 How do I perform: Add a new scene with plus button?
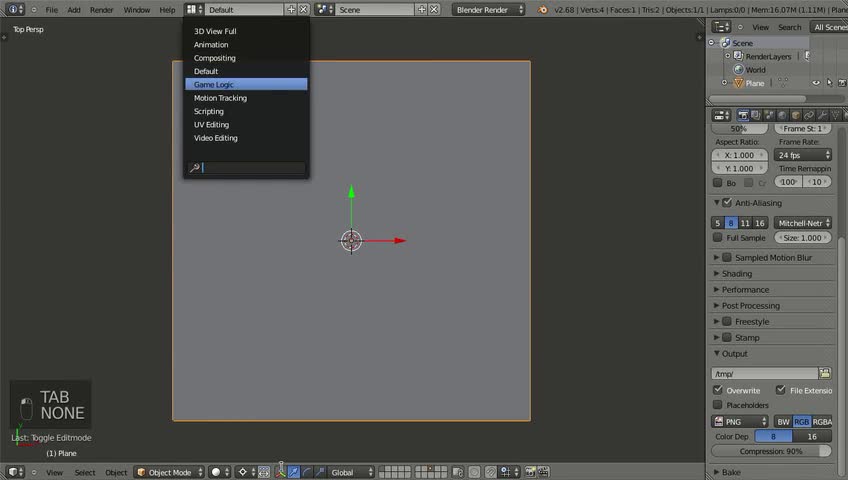tap(422, 9)
